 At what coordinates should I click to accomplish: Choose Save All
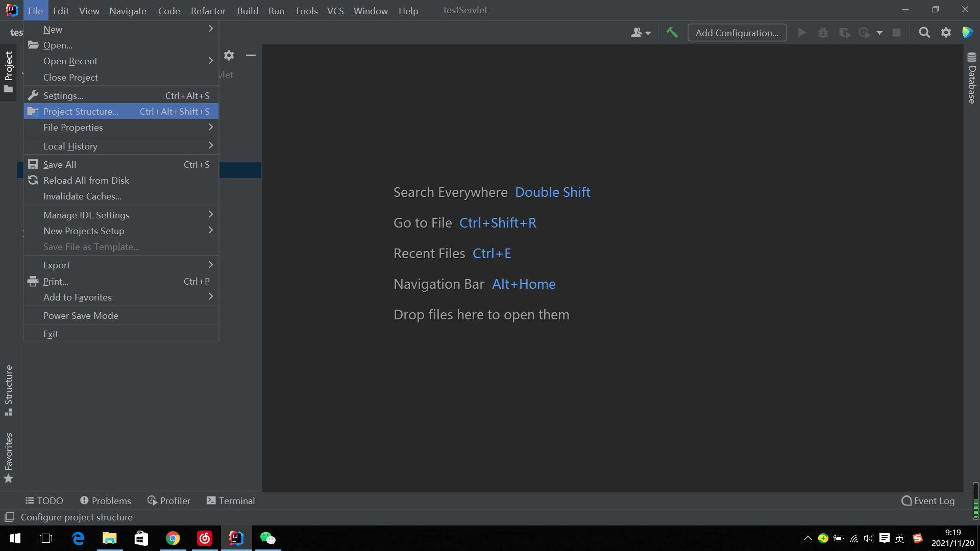pos(121,164)
